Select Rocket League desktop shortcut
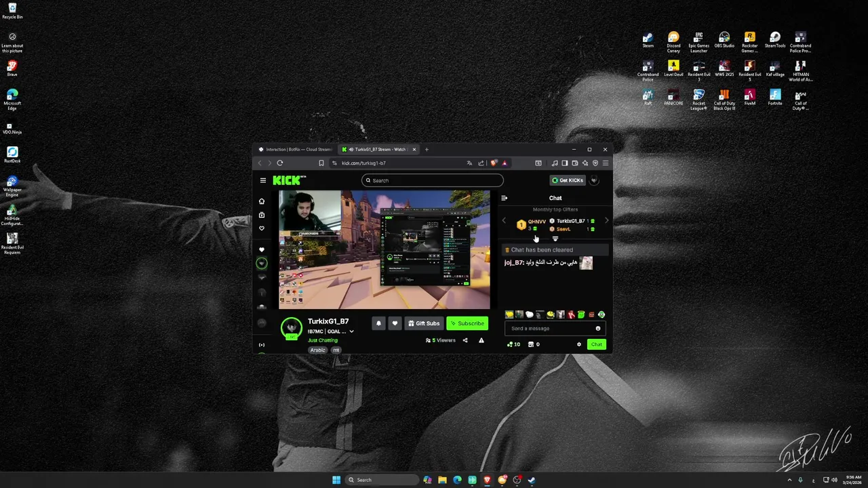 (698, 100)
